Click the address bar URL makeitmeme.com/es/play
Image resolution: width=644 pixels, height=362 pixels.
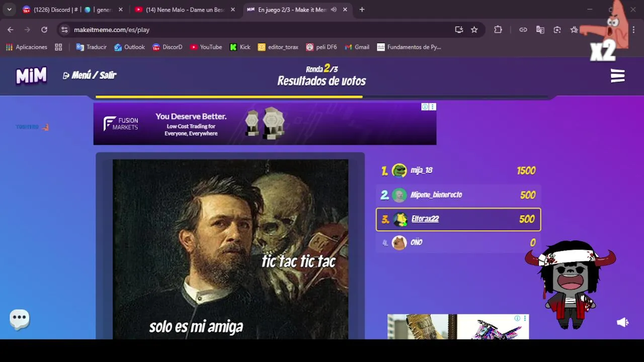112,30
